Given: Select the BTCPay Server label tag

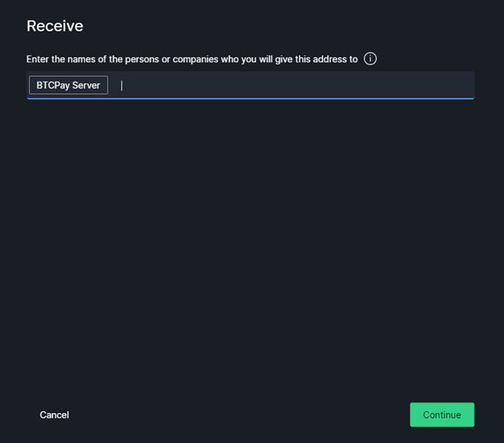Looking at the screenshot, I should 68,85.
